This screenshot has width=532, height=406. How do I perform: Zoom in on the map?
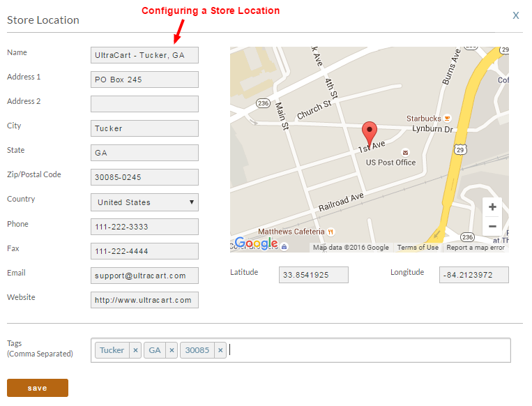tap(492, 206)
